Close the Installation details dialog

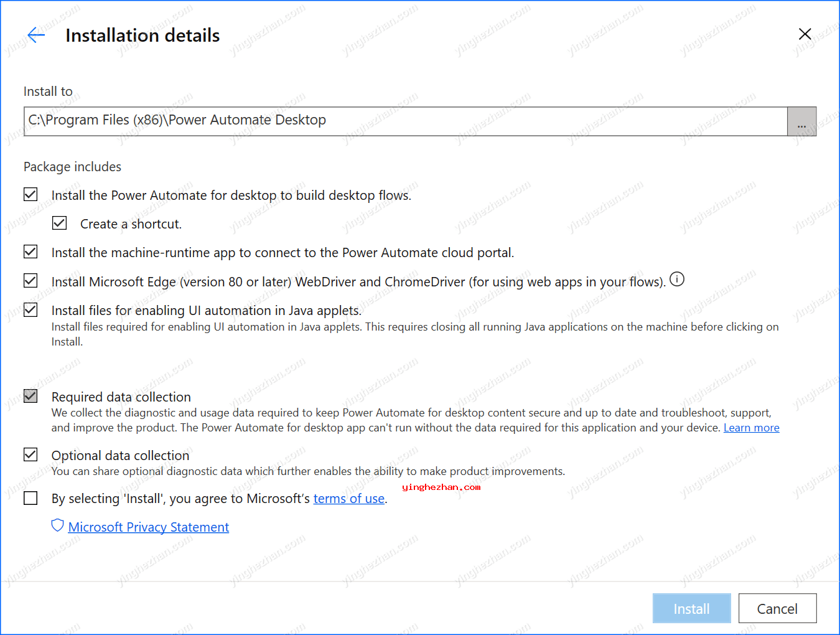(x=805, y=34)
